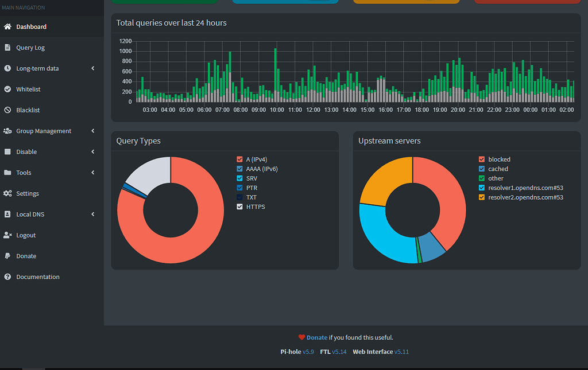
Task: Expand the Disable submenu chevron
Action: point(93,151)
